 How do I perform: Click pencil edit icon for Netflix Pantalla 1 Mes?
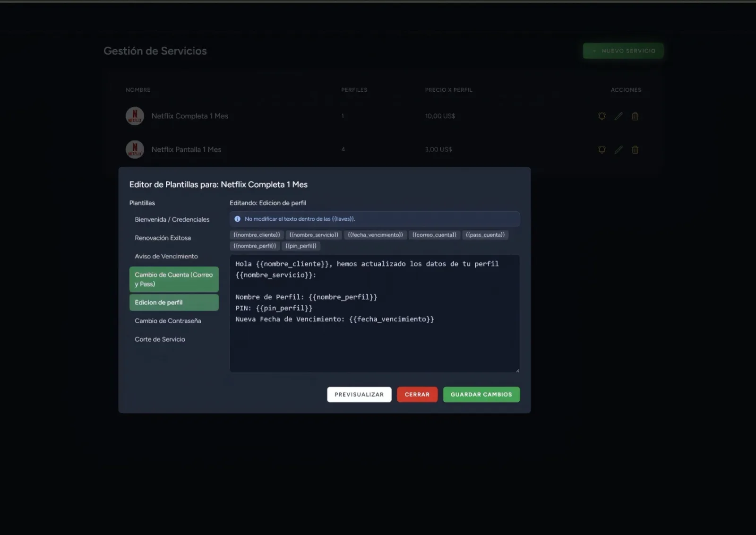coord(619,149)
